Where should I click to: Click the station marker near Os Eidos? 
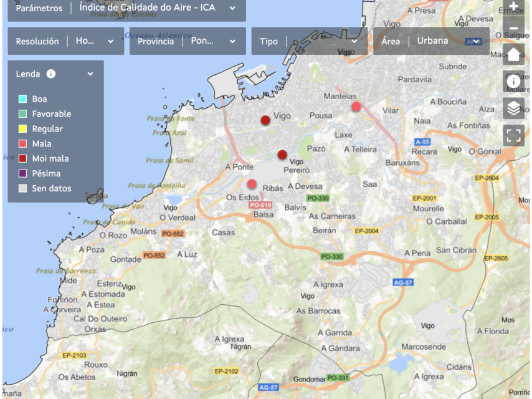[252, 184]
